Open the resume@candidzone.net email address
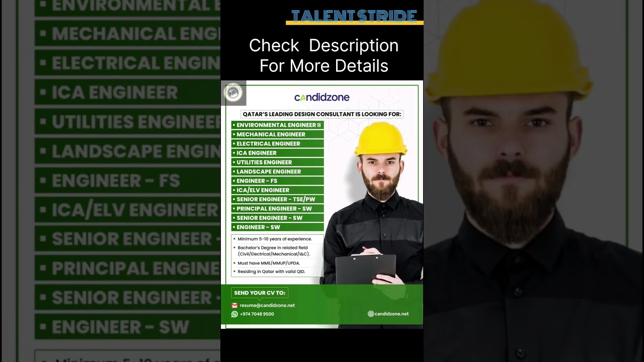The width and height of the screenshot is (644, 362). click(x=267, y=305)
